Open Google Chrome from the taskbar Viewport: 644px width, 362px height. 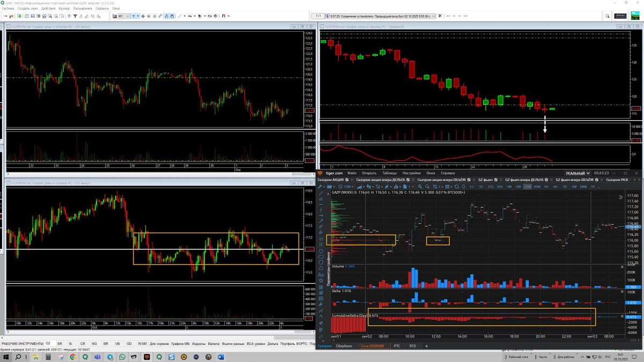click(x=72, y=357)
